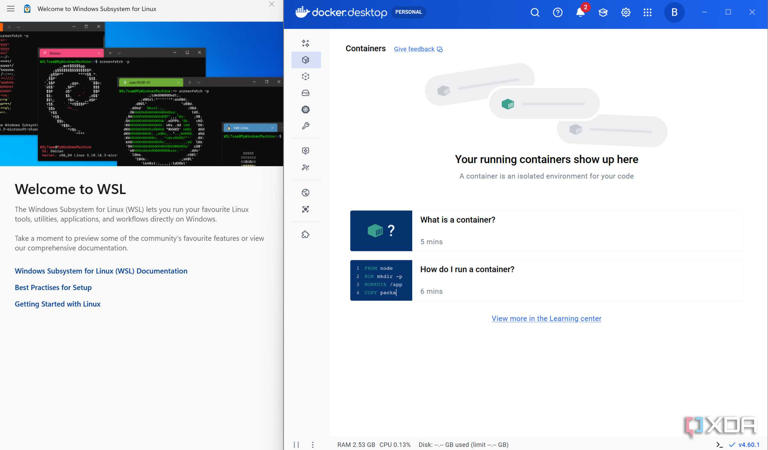Click the Docker Desktop whale logo
The image size is (768, 450).
pyautogui.click(x=302, y=12)
